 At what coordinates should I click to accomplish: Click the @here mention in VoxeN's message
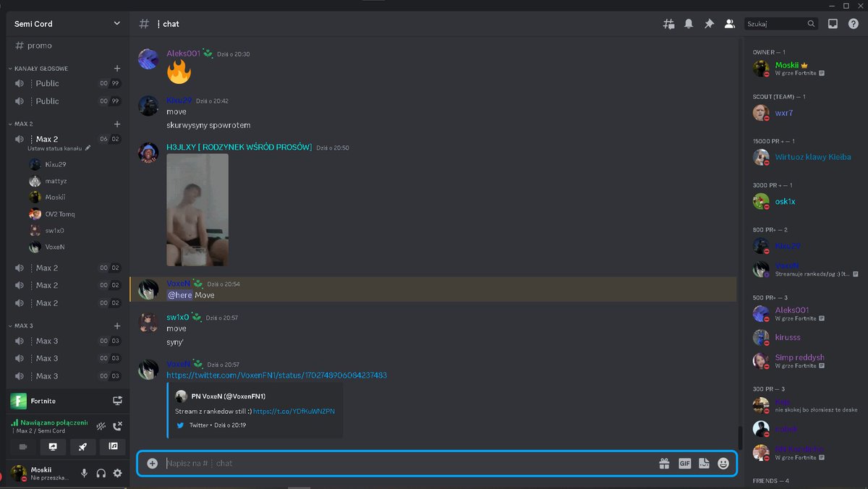(x=179, y=295)
